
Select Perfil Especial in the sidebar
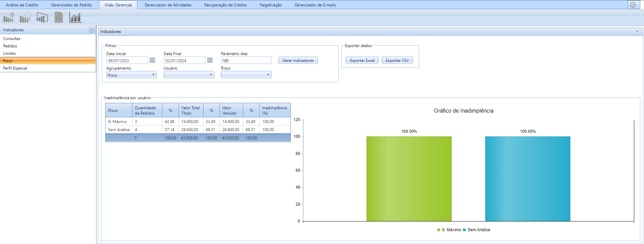pyautogui.click(x=48, y=68)
